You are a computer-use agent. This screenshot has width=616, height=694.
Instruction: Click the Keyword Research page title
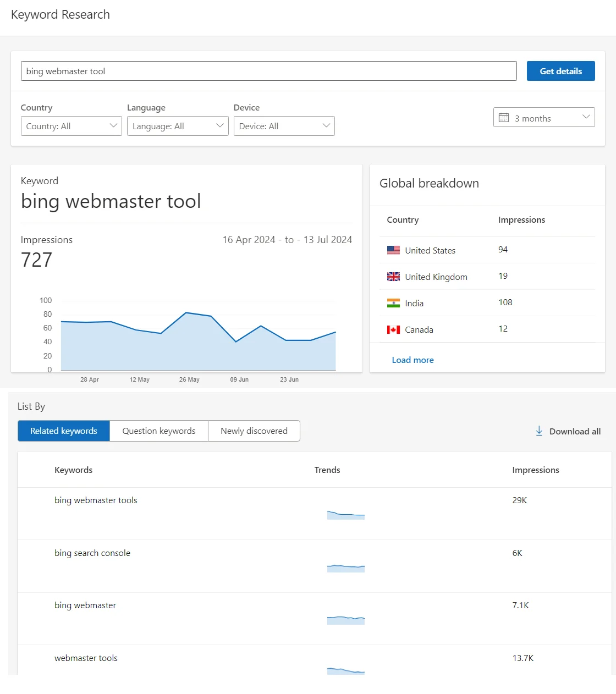pyautogui.click(x=61, y=15)
